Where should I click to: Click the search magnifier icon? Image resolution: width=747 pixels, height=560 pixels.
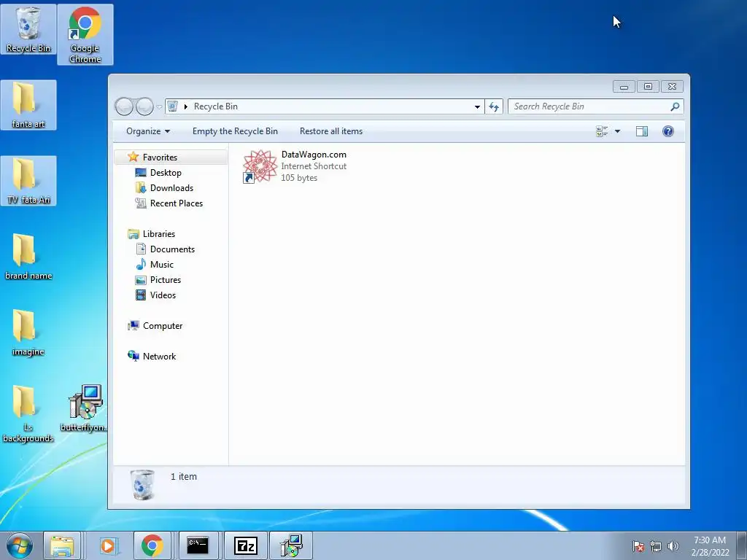[x=675, y=106]
